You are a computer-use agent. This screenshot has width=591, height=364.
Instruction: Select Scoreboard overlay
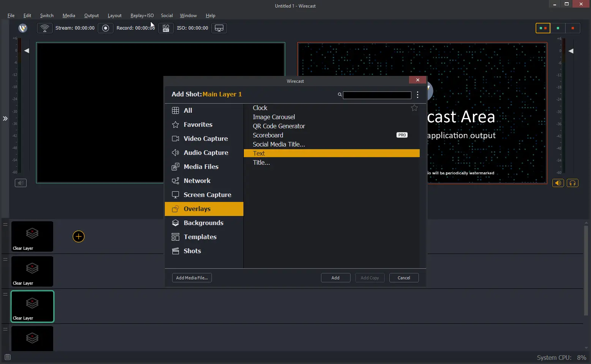[x=332, y=135]
